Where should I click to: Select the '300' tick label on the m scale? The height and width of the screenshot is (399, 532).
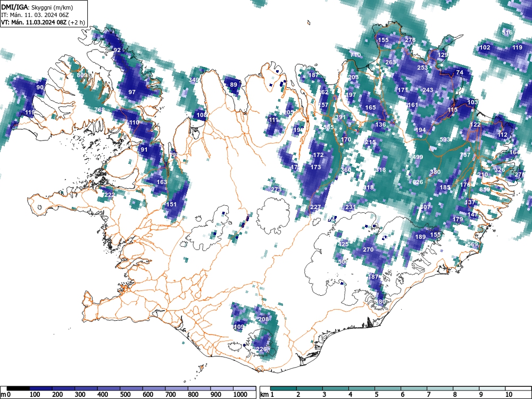tap(80, 394)
